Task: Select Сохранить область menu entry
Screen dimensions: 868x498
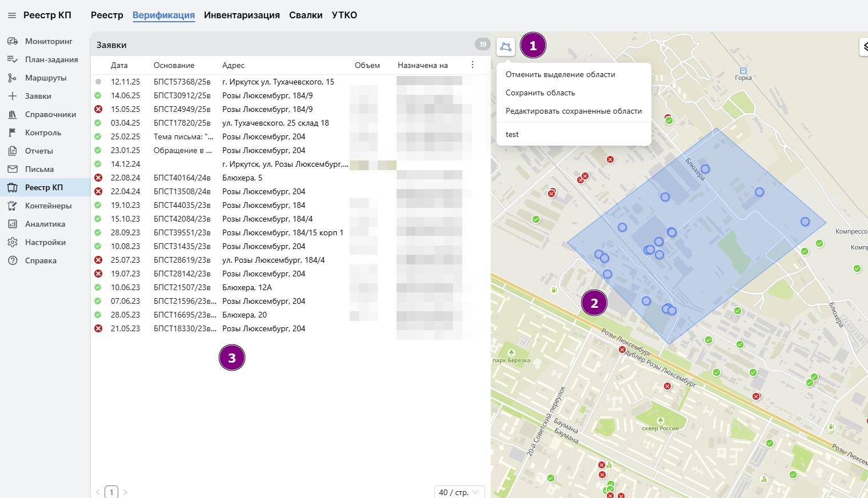Action: 540,93
